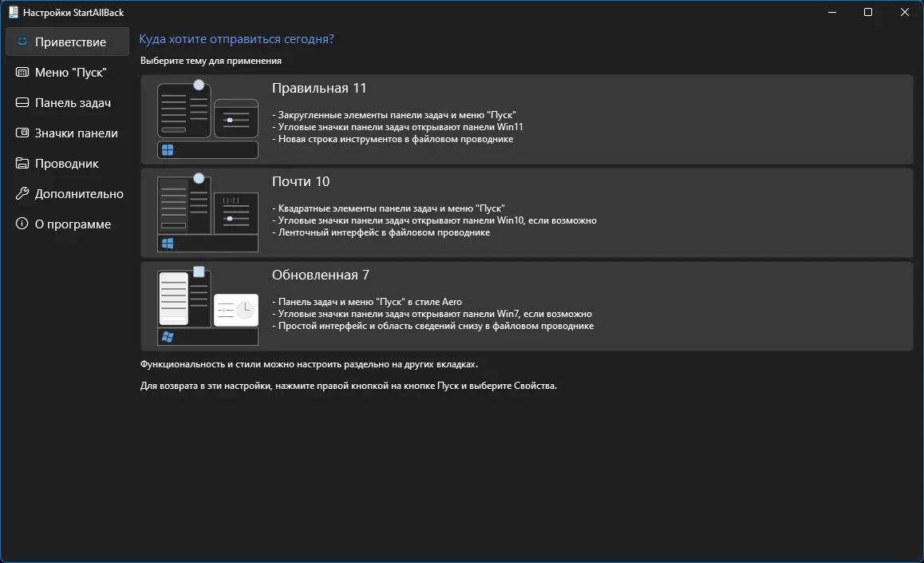
Task: Click the line about Закругленные элементы панели задач
Action: click(x=393, y=115)
